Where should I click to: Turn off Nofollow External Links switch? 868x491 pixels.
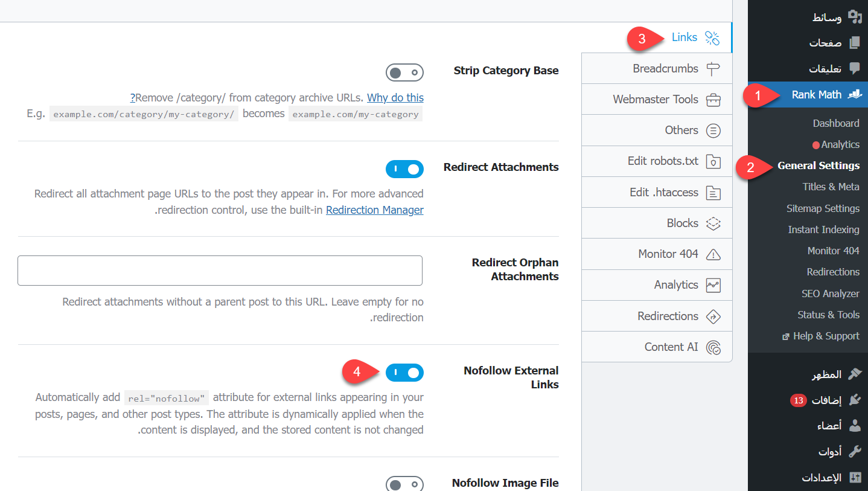(404, 373)
